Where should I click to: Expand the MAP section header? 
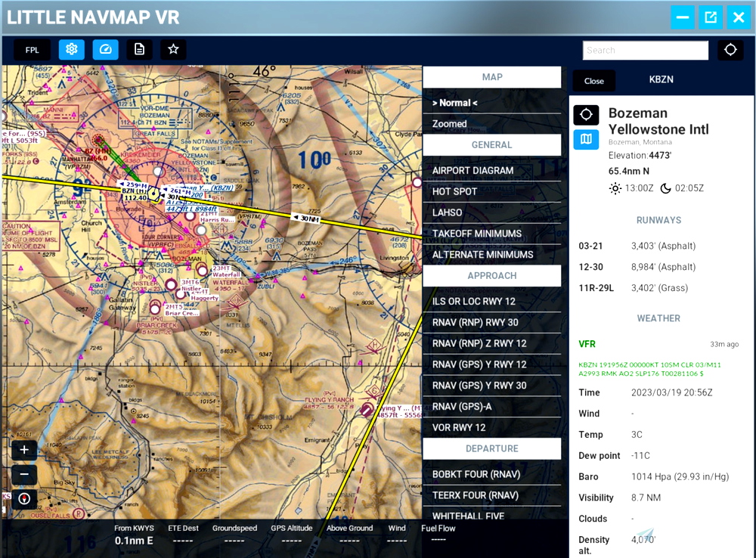coord(492,76)
